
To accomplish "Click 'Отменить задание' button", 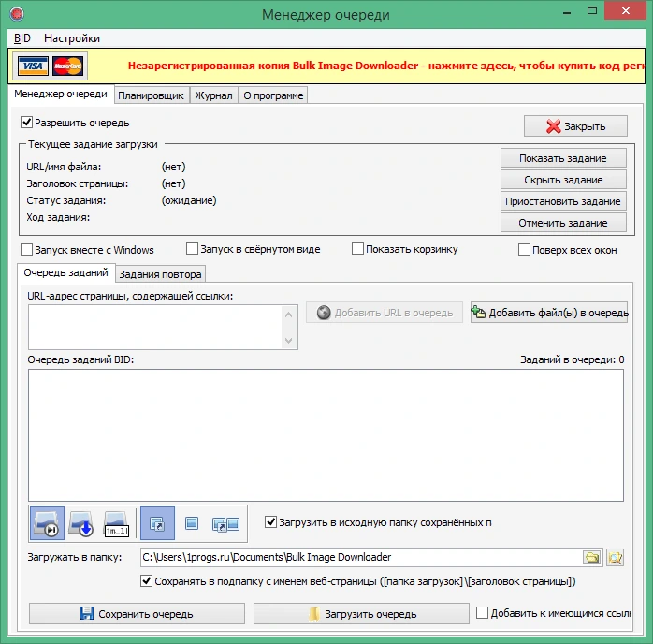I will 563,223.
